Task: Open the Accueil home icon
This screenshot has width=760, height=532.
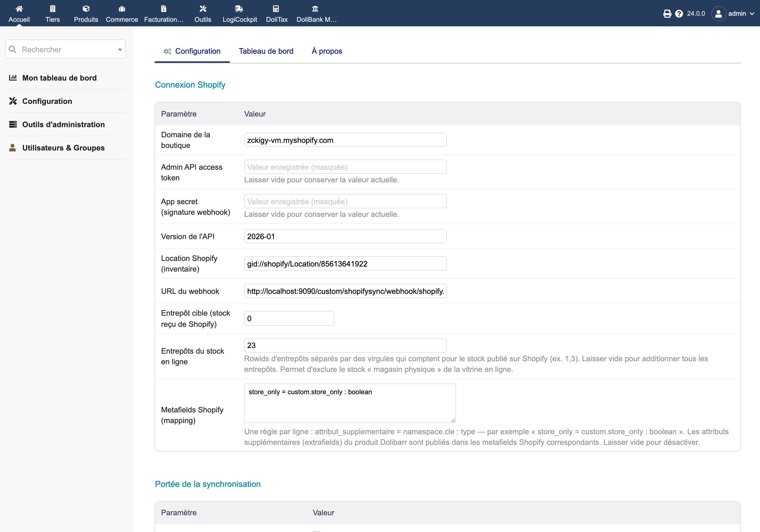Action: [x=19, y=9]
